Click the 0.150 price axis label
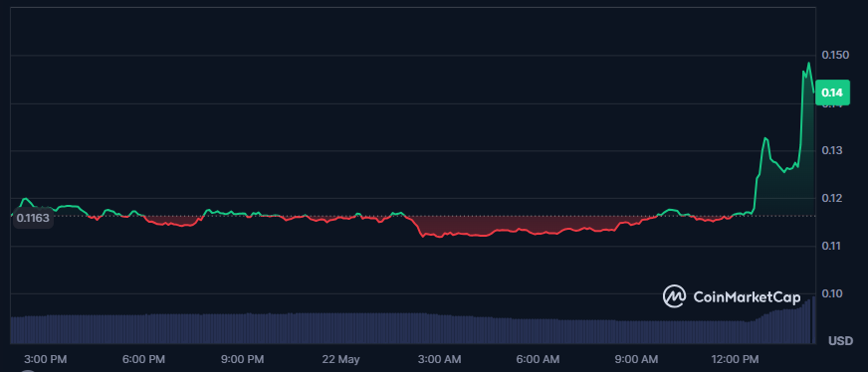Screen dimensions: 868x372 (835, 55)
